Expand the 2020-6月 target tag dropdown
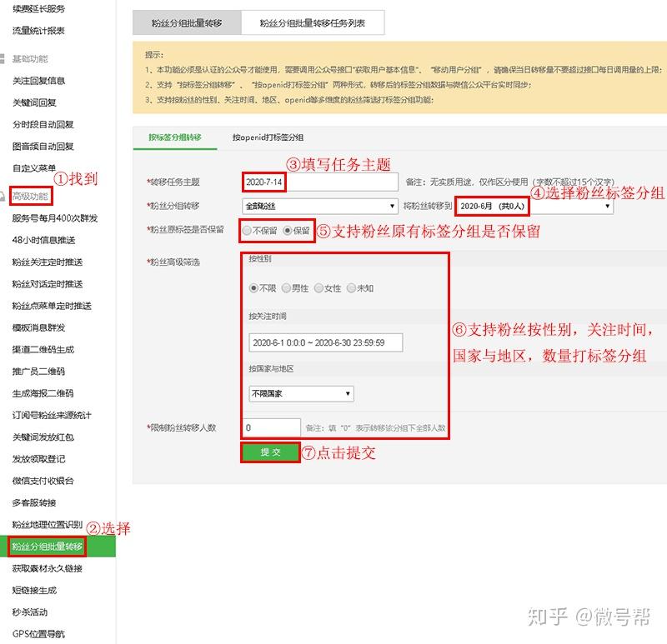This screenshot has width=667, height=644. pyautogui.click(x=534, y=206)
